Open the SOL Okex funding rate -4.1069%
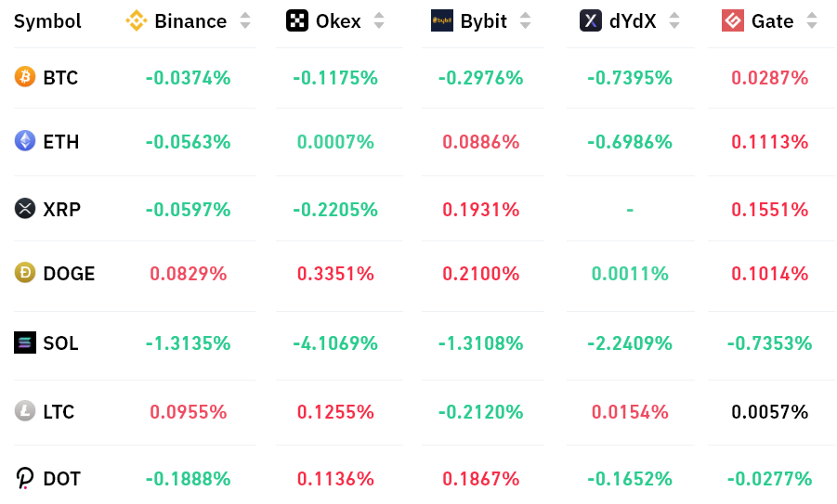 [x=335, y=342]
